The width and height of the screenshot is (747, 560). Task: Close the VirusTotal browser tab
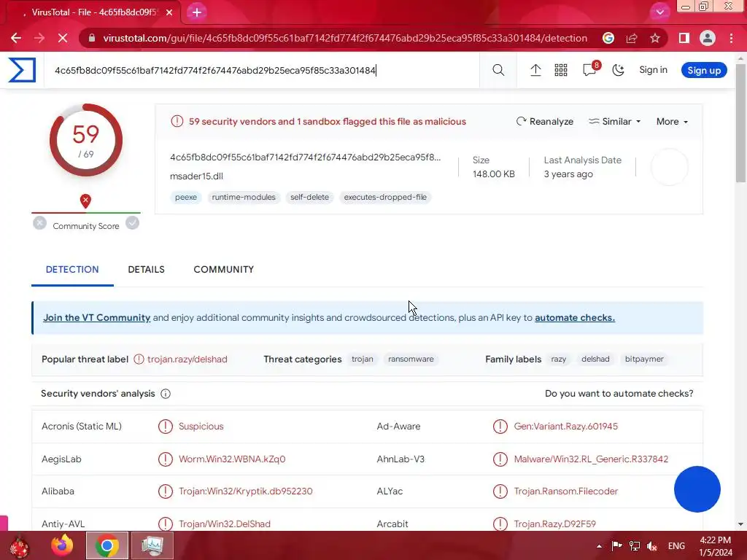click(x=169, y=12)
